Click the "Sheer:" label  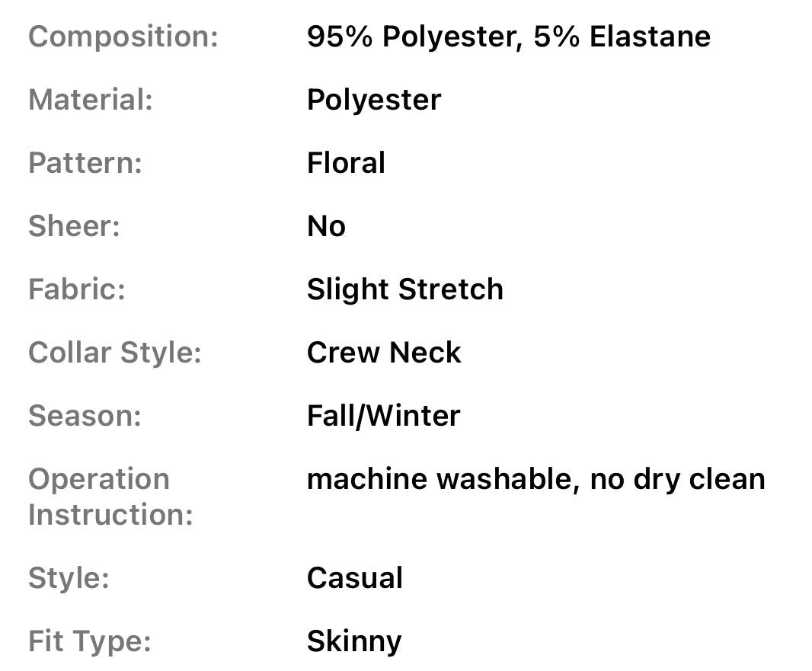pyautogui.click(x=74, y=227)
